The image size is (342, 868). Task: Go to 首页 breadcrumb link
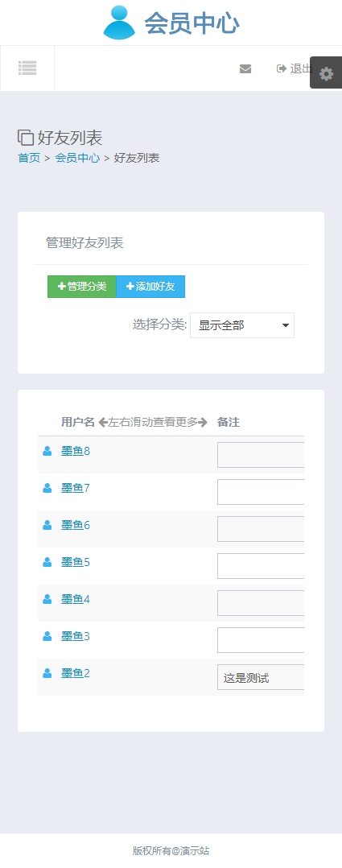[x=29, y=158]
